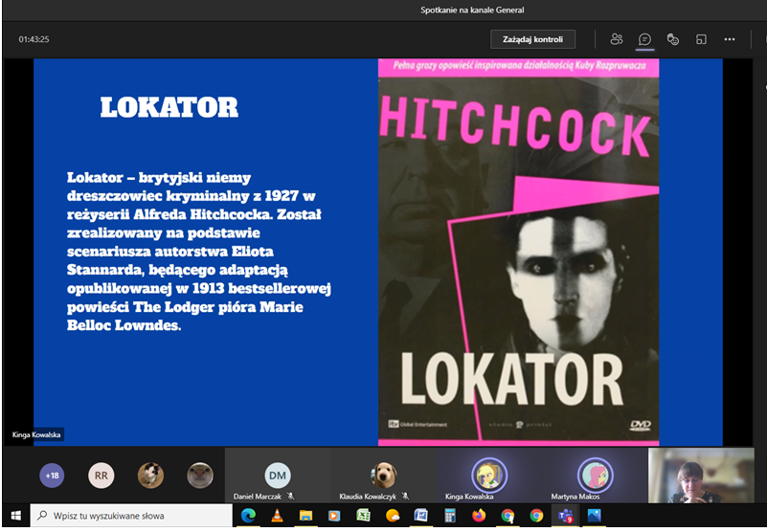
Task: Open the more actions ellipsis menu
Action: pyautogui.click(x=730, y=39)
